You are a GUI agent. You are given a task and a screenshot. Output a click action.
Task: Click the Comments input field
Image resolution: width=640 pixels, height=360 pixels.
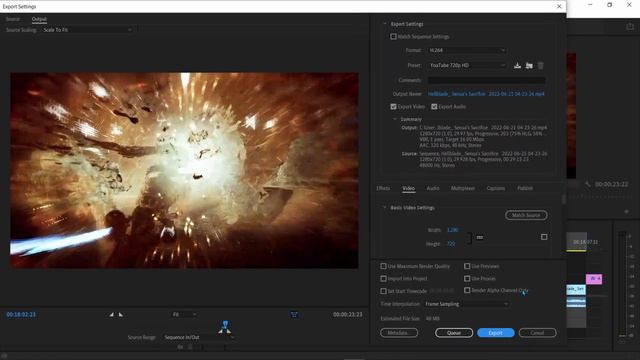486,80
